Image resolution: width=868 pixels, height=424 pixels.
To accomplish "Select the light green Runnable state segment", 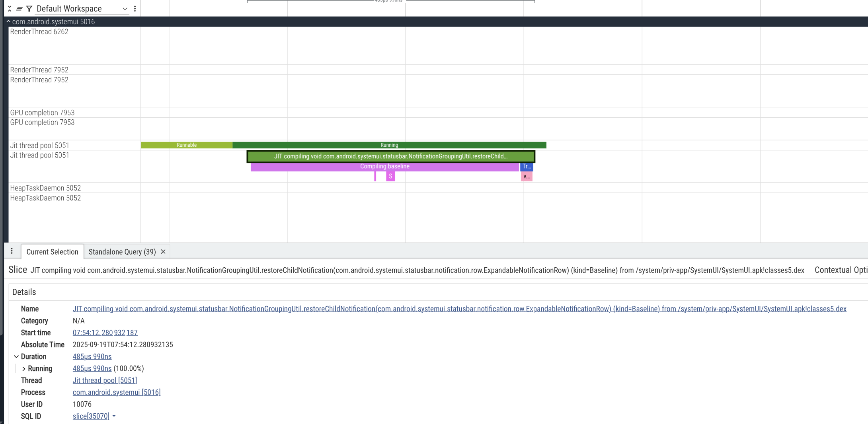I will coord(186,145).
